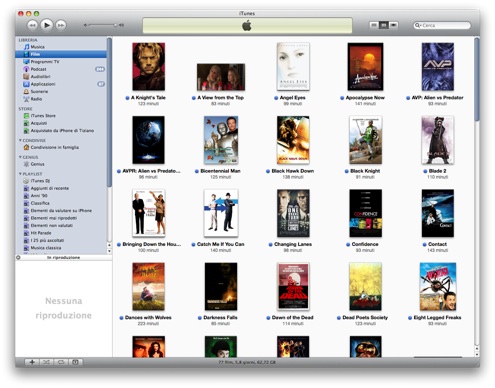Image resolution: width=495 pixels, height=388 pixels.
Task: Toggle shuffle in the bottom bar
Action: tap(46, 362)
